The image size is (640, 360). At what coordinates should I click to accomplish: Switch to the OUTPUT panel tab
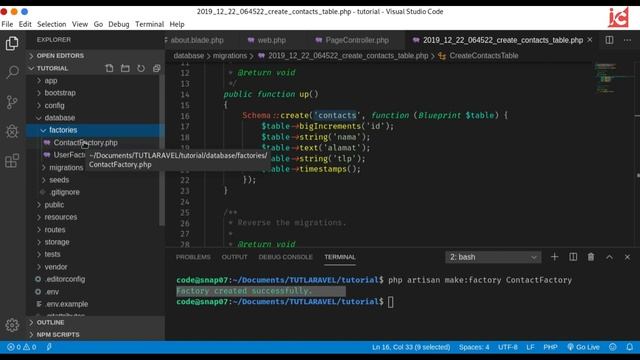(x=234, y=257)
